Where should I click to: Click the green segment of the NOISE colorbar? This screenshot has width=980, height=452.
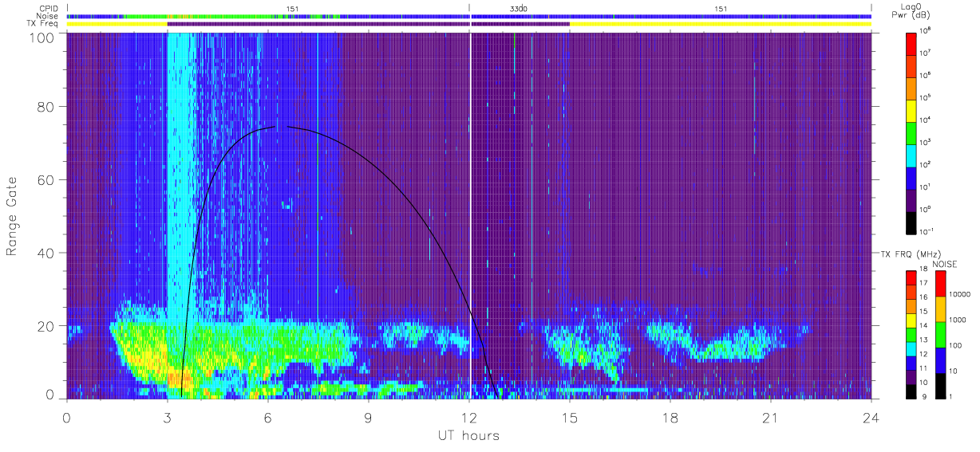click(x=941, y=335)
